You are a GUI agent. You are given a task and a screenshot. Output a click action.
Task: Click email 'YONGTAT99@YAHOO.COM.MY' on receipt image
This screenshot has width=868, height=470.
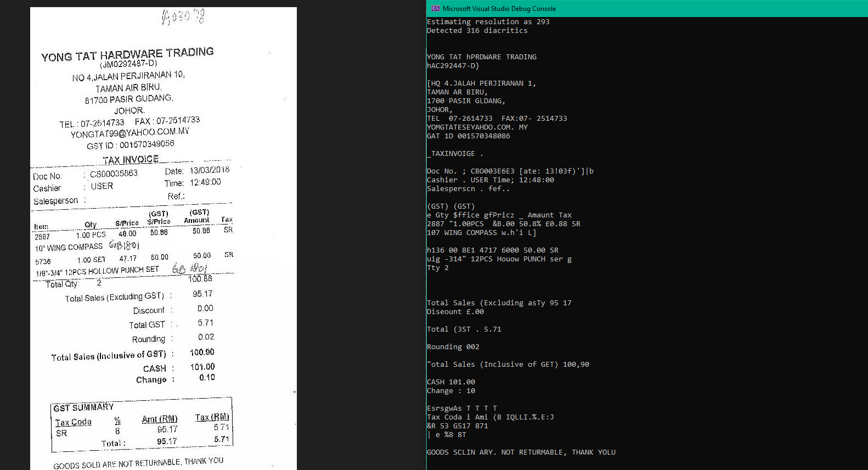coord(130,133)
